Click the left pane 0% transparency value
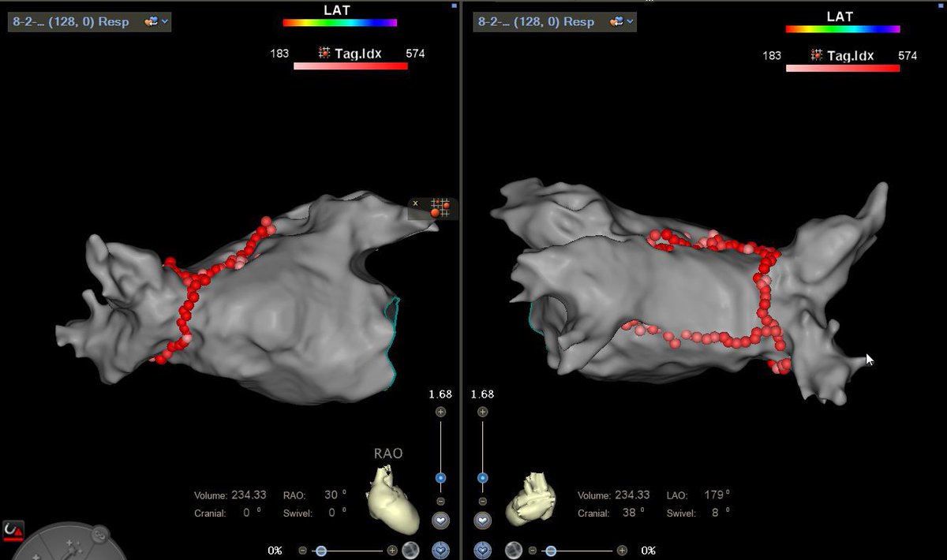This screenshot has height=560, width=947. click(x=275, y=551)
